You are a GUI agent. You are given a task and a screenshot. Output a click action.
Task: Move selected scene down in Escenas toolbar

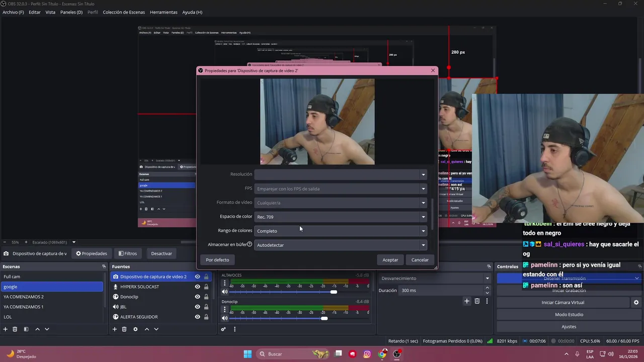47,329
